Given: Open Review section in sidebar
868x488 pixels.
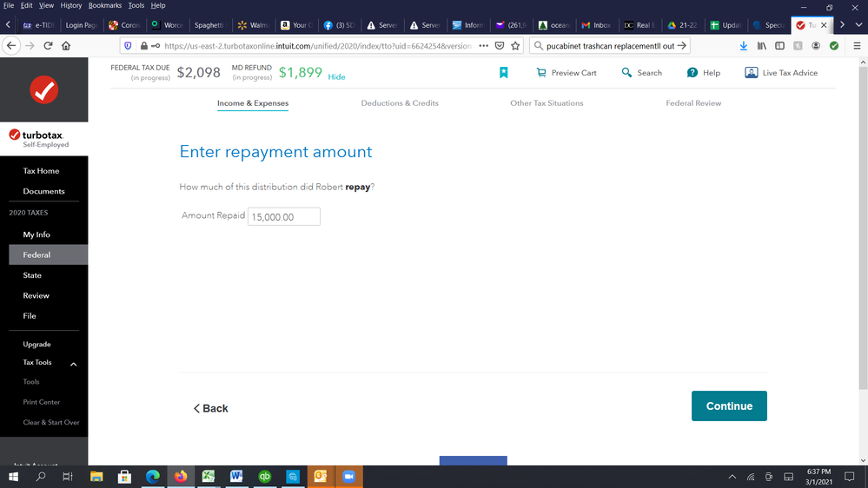Looking at the screenshot, I should pos(36,295).
